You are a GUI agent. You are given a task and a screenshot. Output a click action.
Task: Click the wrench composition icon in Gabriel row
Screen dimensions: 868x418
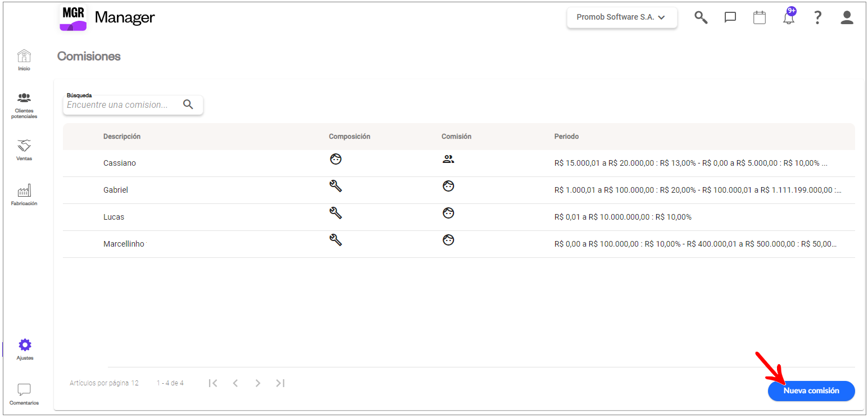coord(335,186)
